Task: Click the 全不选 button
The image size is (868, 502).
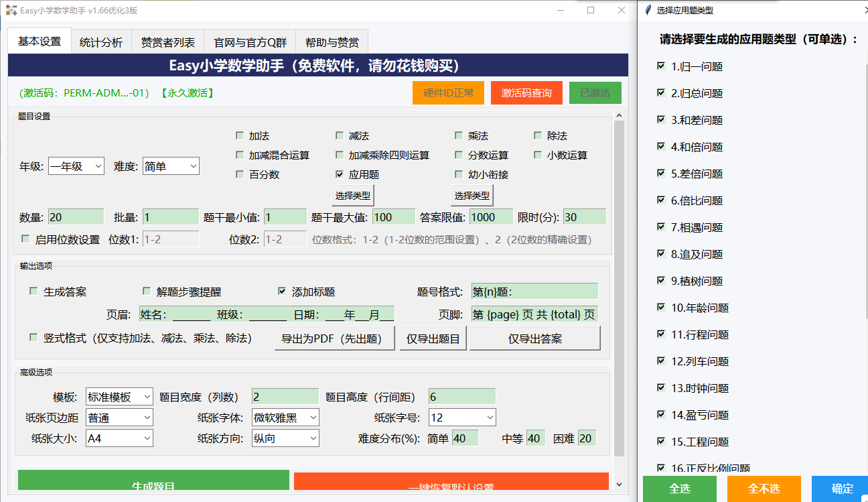Action: pyautogui.click(x=763, y=489)
